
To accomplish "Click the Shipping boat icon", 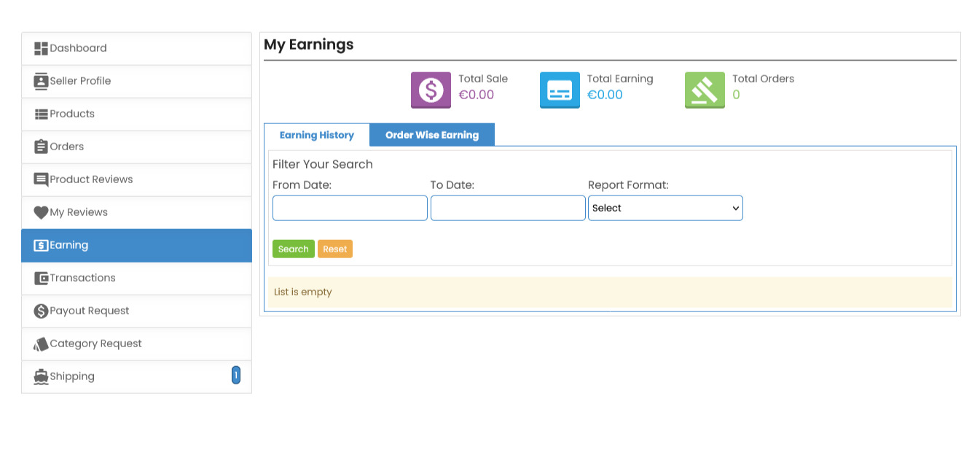I will click(x=41, y=377).
